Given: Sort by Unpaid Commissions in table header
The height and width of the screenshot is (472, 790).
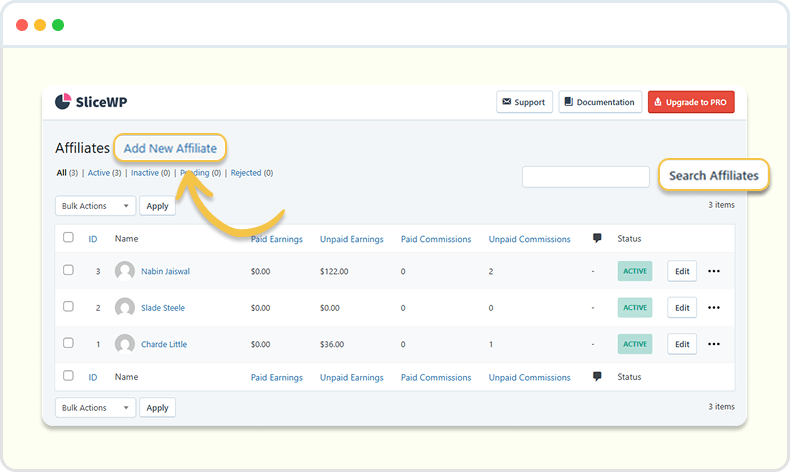Looking at the screenshot, I should tap(530, 239).
